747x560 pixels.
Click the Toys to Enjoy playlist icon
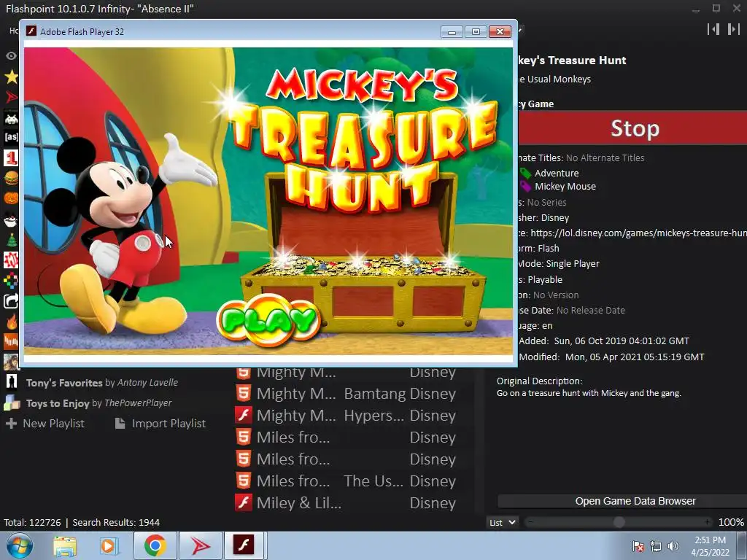tap(12, 402)
